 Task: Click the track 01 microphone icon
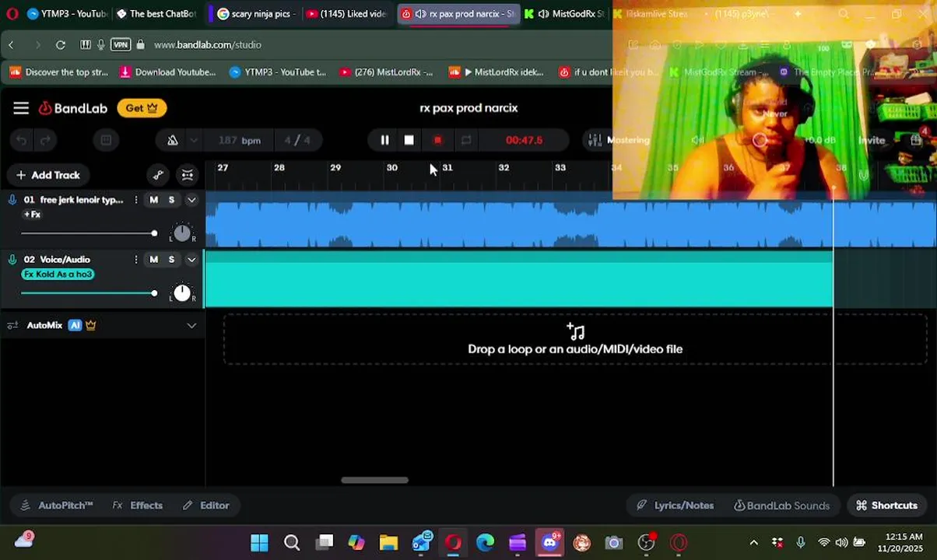pos(12,200)
